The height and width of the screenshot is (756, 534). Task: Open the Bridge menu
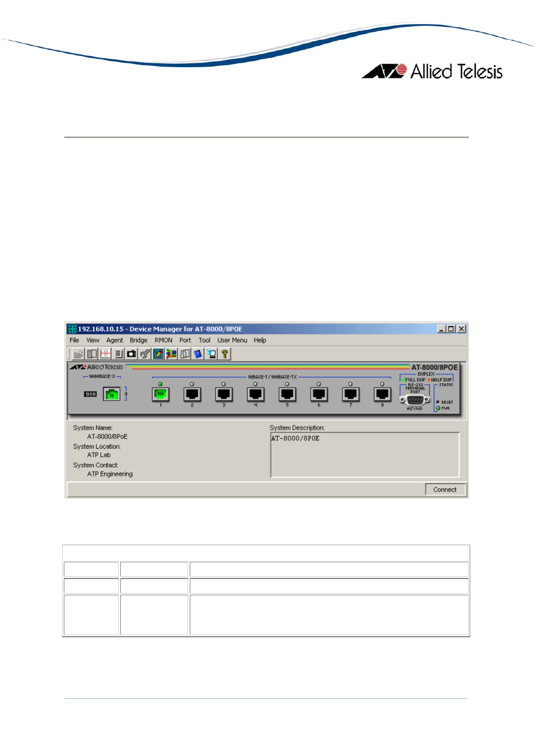138,340
